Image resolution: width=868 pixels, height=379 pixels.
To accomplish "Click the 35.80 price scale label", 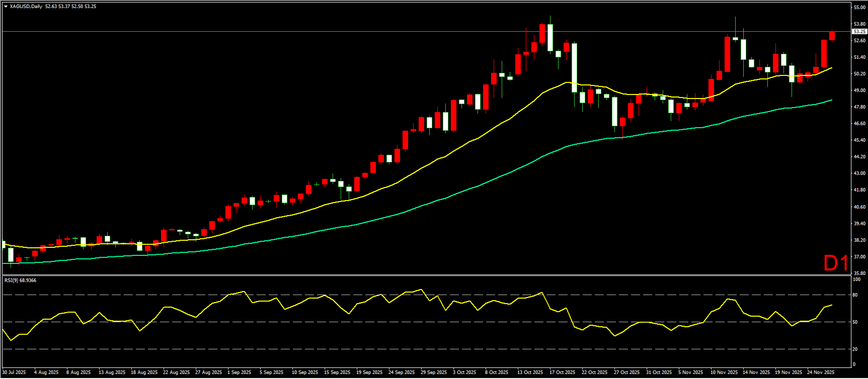I will coord(859,273).
